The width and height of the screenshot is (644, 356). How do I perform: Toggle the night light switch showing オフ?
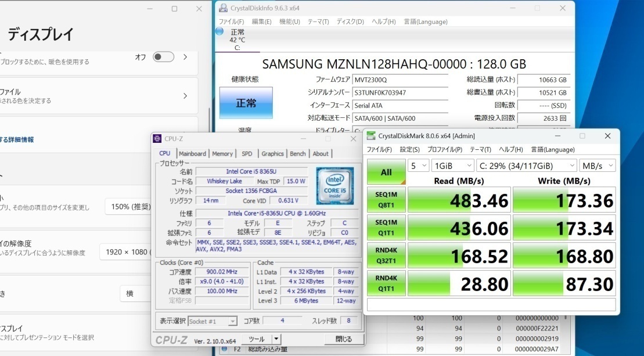pos(163,56)
